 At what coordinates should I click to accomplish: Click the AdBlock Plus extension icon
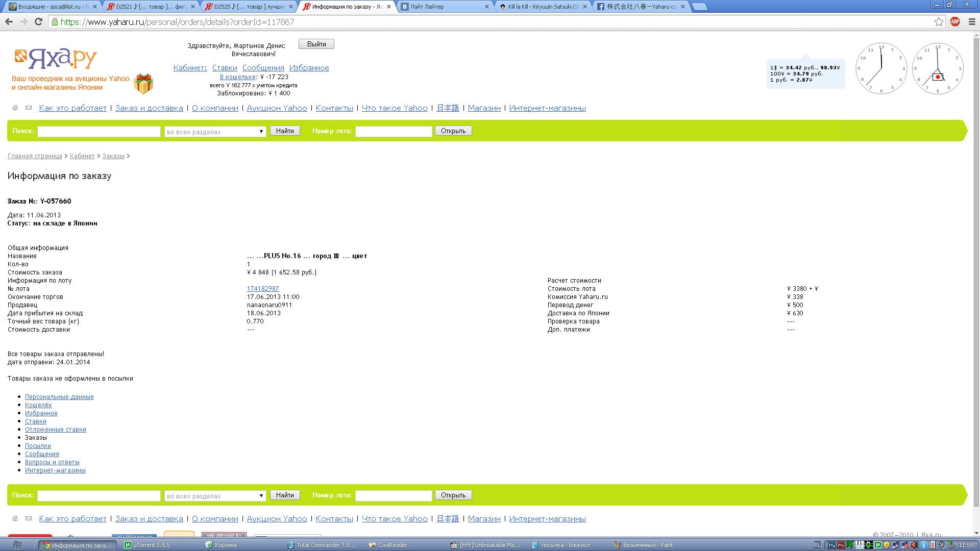955,21
